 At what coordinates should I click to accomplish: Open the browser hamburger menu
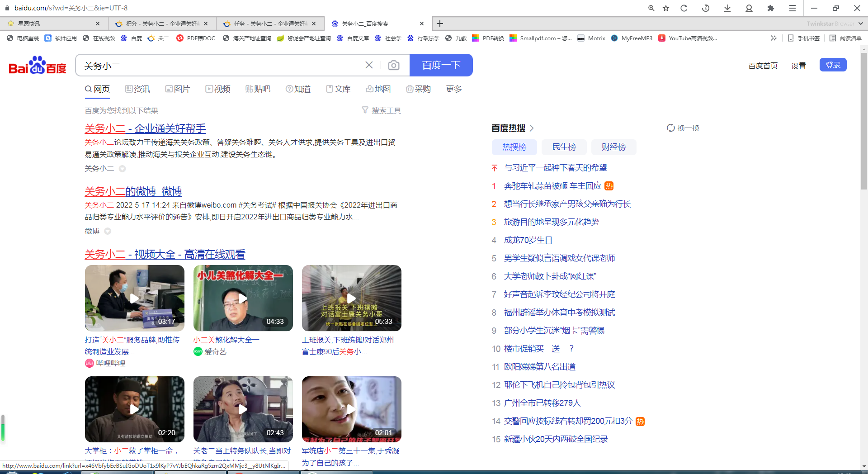[793, 8]
